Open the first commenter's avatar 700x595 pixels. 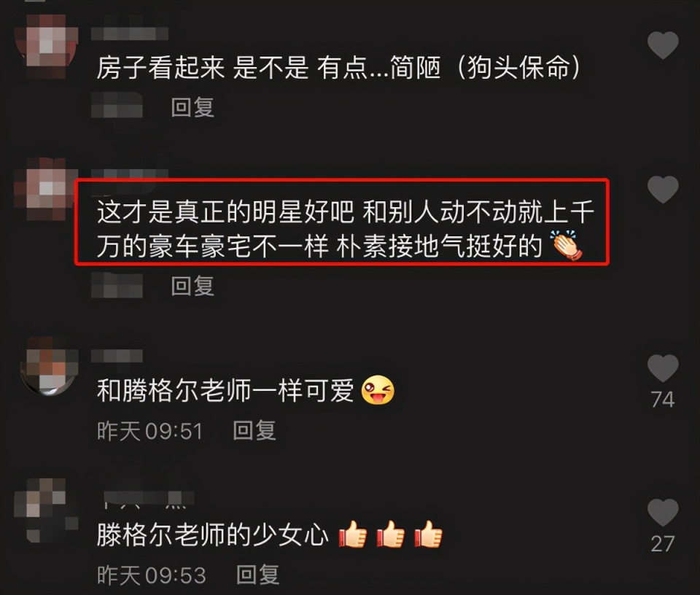click(47, 47)
